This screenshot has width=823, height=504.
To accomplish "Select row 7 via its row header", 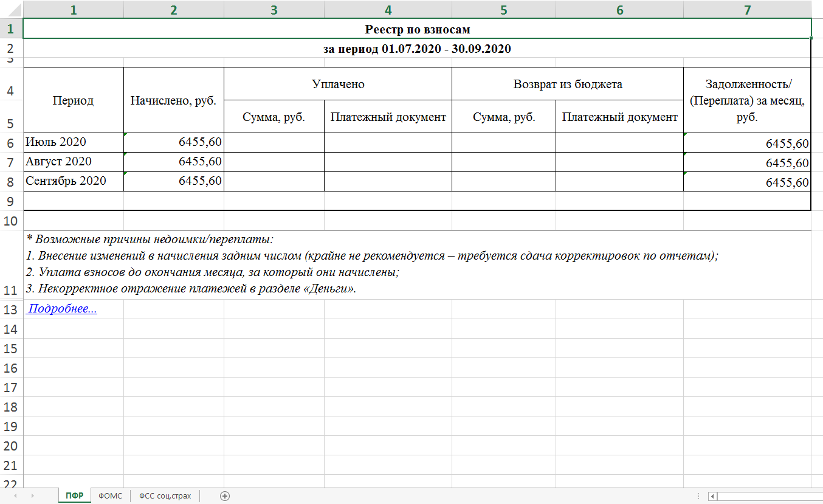I will click(11, 162).
